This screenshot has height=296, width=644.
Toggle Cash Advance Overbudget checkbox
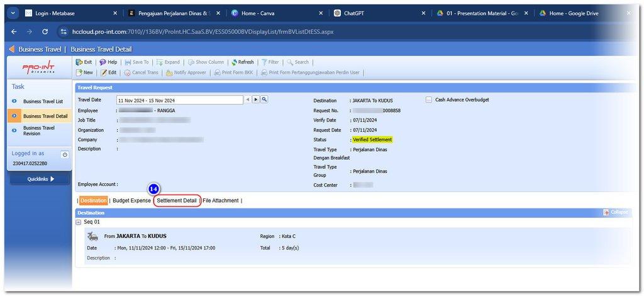coord(429,100)
